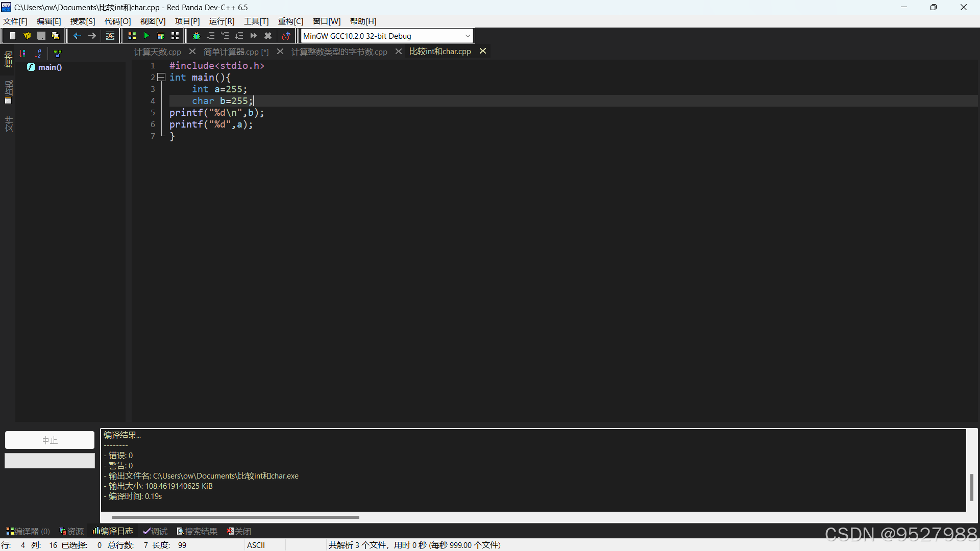
Task: Toggle show inherited members icon
Action: (x=58, y=53)
